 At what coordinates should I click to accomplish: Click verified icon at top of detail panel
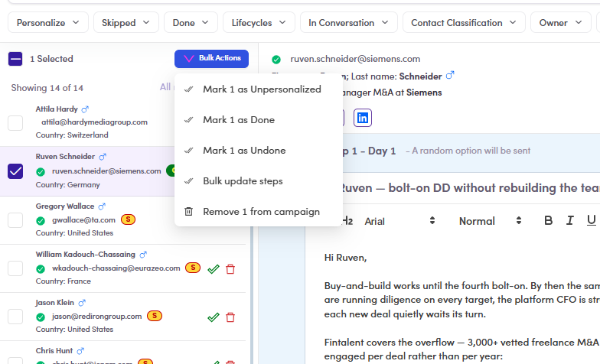tap(276, 60)
